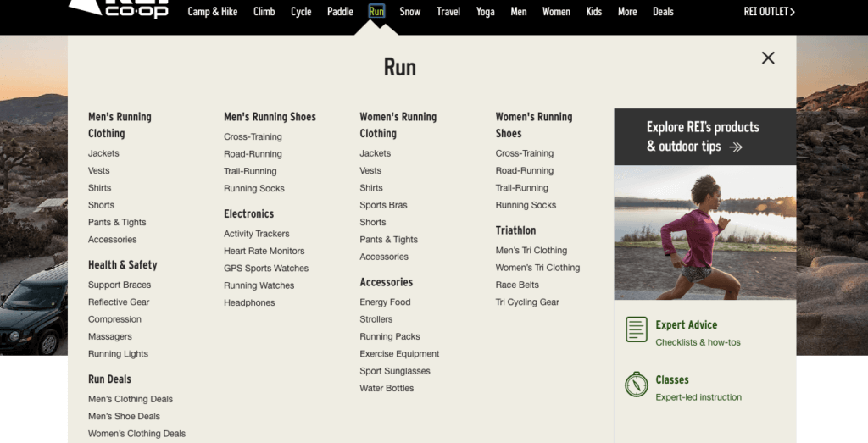Image resolution: width=868 pixels, height=443 pixels.
Task: Open Running Watches link
Action: tap(259, 285)
